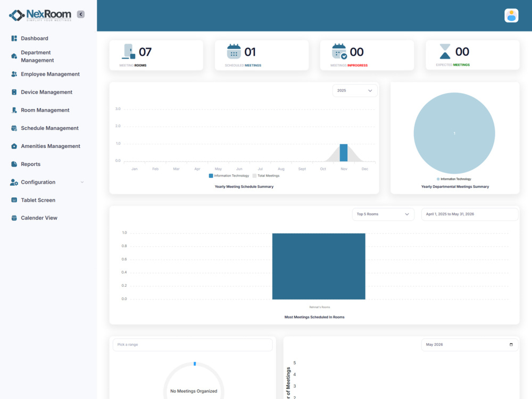Click the Employee Management icon
The height and width of the screenshot is (399, 532).
click(14, 74)
